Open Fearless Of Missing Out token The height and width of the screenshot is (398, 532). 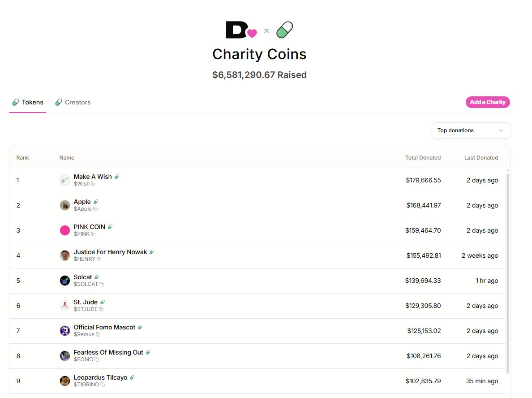click(108, 353)
